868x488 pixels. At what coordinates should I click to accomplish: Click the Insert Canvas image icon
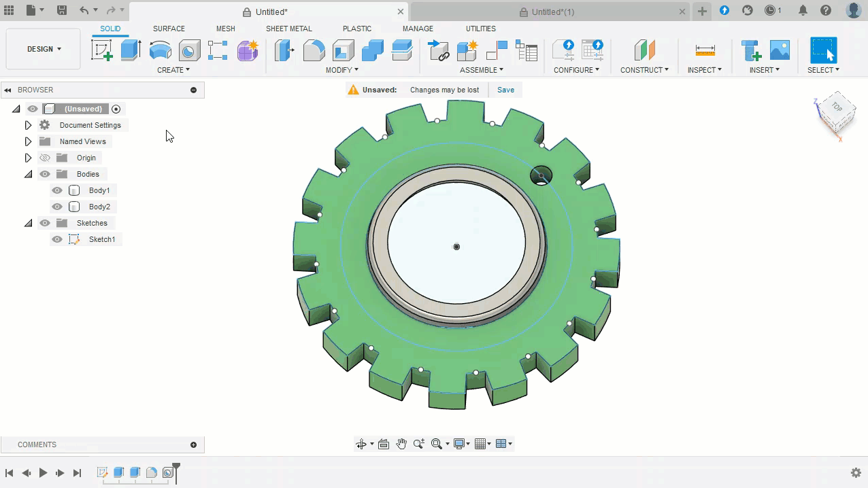point(780,50)
